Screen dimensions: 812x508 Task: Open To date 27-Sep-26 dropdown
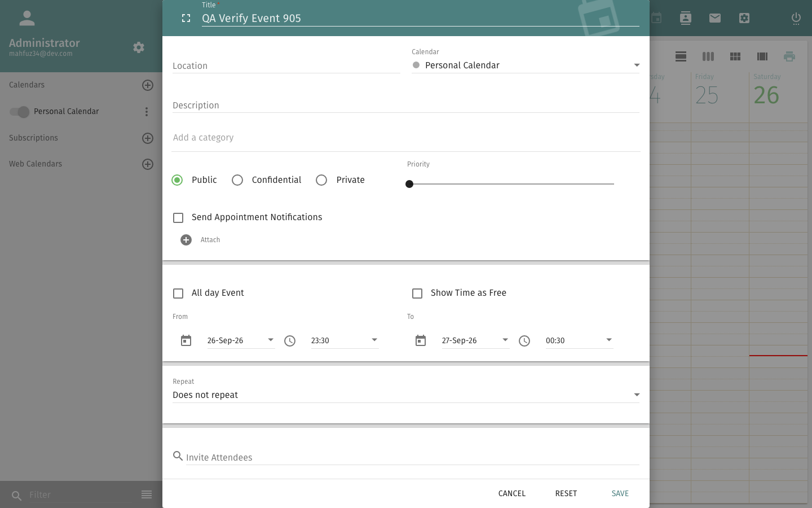tap(475, 340)
